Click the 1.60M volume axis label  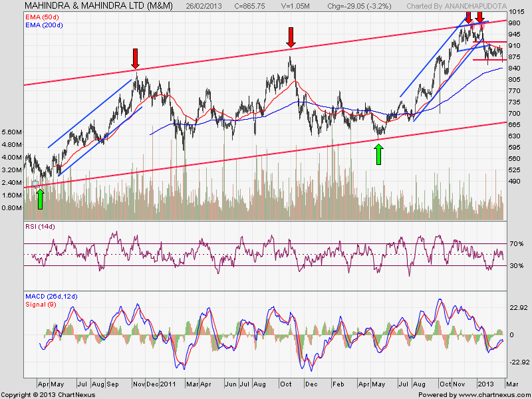click(12, 195)
